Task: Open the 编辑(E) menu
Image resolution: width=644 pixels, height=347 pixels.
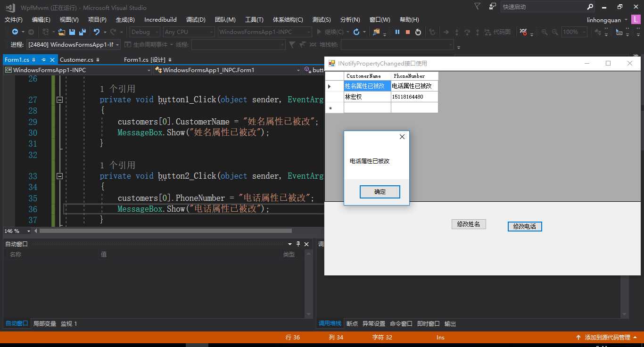Action: coord(41,20)
